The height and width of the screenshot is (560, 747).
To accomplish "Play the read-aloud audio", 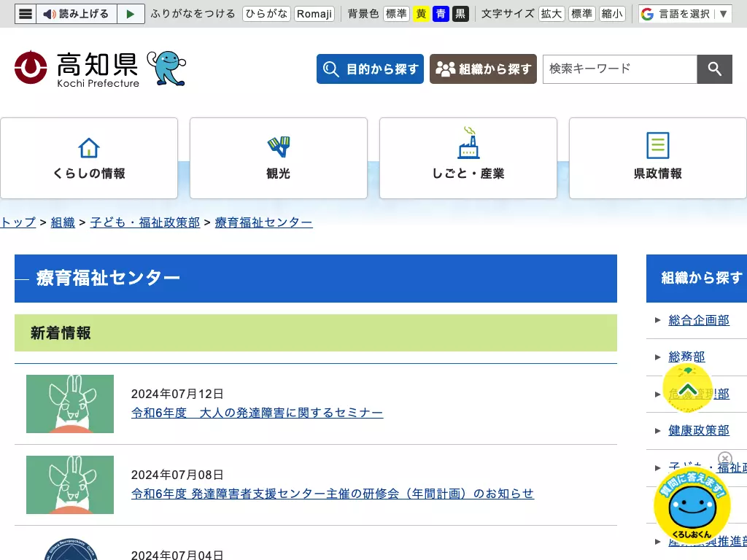I will (131, 14).
